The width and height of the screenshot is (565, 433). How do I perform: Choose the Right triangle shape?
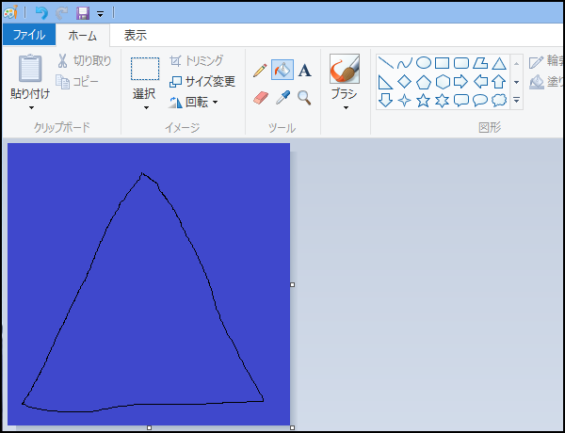point(385,82)
